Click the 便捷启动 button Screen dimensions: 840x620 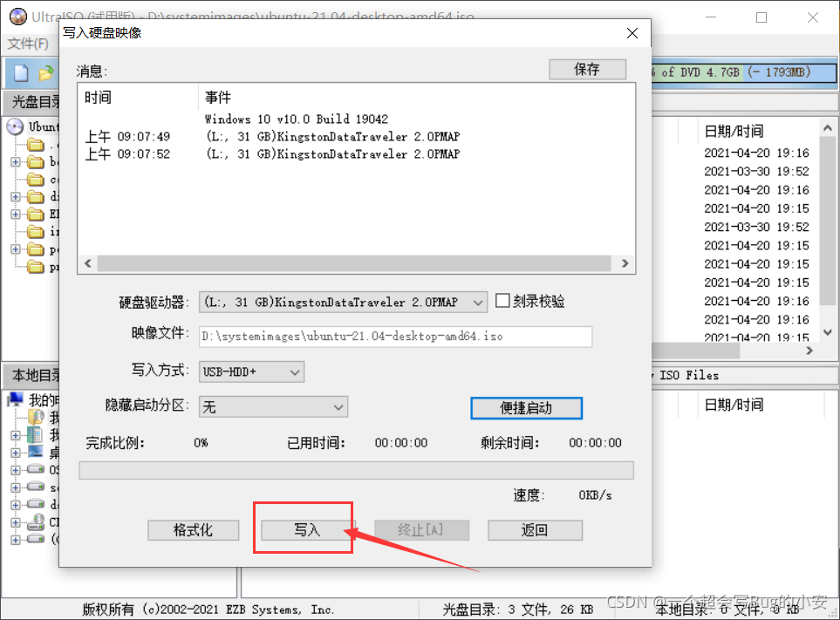coord(526,408)
